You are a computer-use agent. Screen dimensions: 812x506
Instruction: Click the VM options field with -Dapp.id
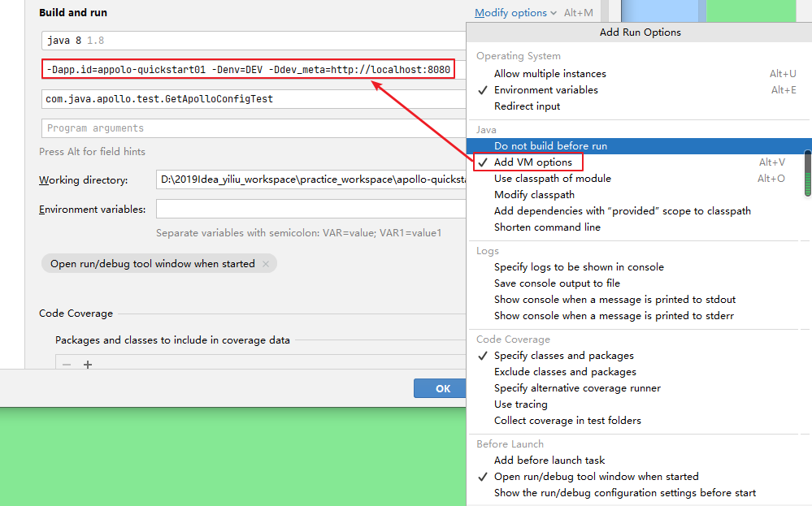tap(248, 69)
